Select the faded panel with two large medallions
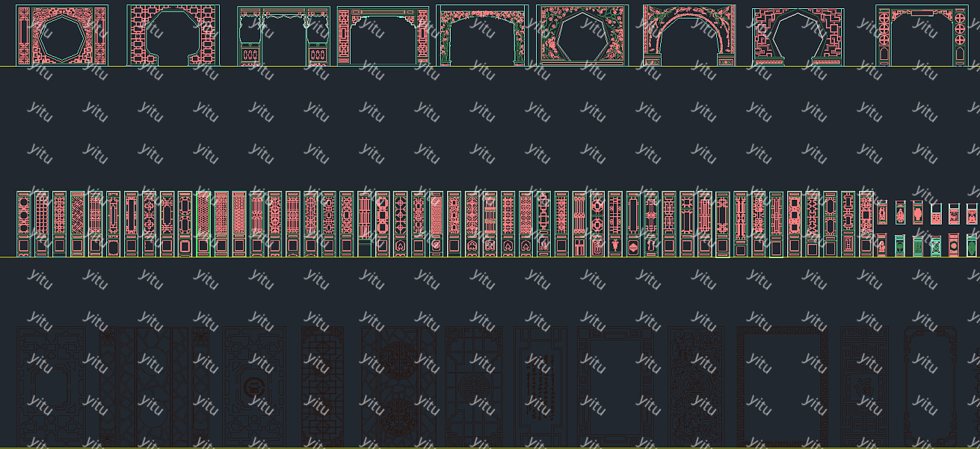 pyautogui.click(x=398, y=386)
